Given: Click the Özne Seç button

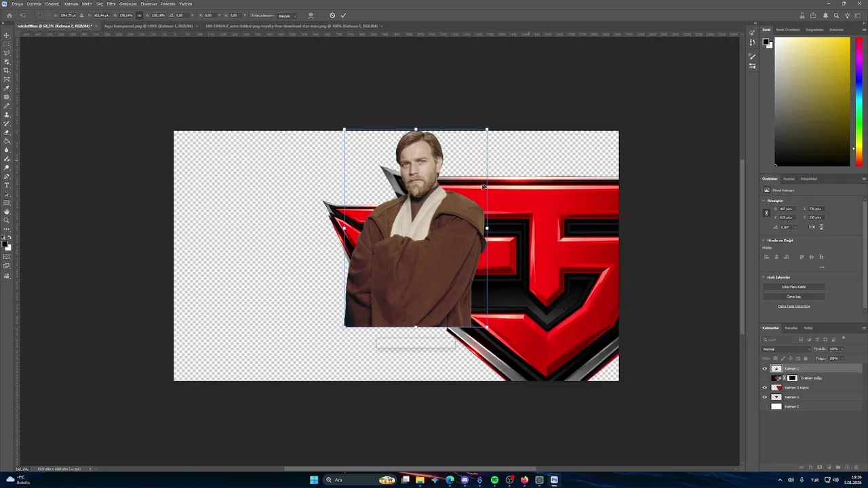Looking at the screenshot, I should 794,296.
